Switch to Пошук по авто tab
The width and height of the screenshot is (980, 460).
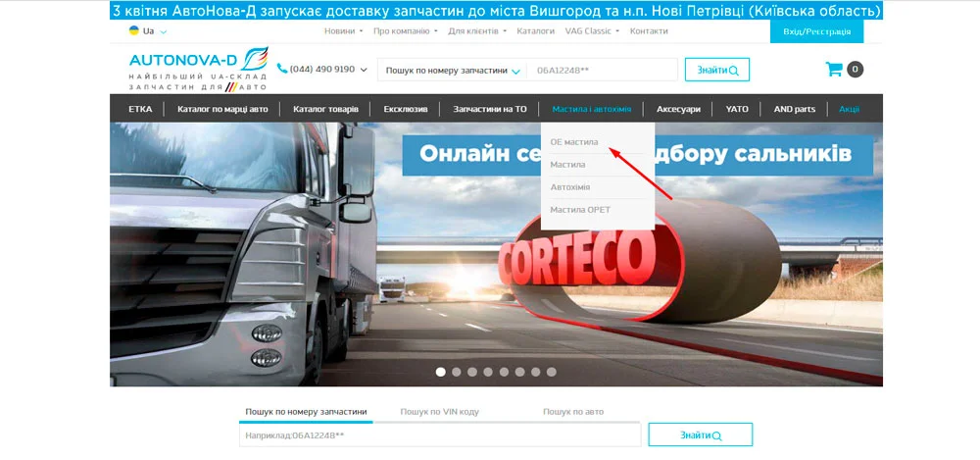coord(573,412)
